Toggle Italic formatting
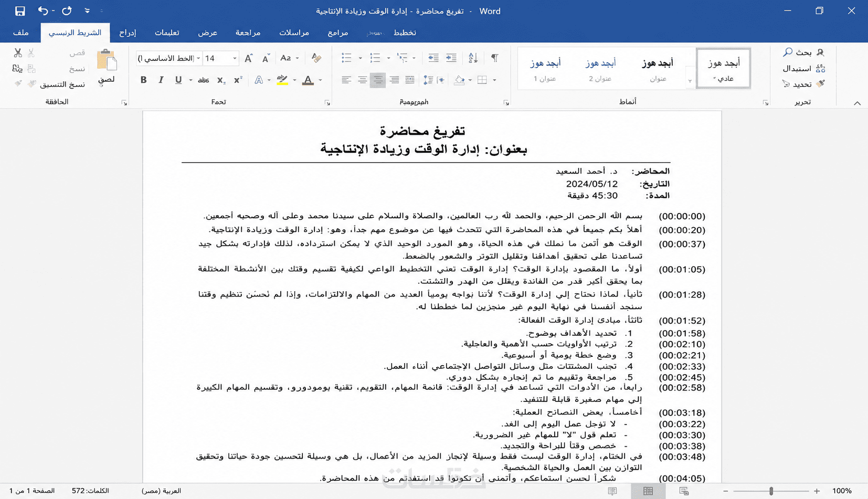This screenshot has height=499, width=868. 161,80
